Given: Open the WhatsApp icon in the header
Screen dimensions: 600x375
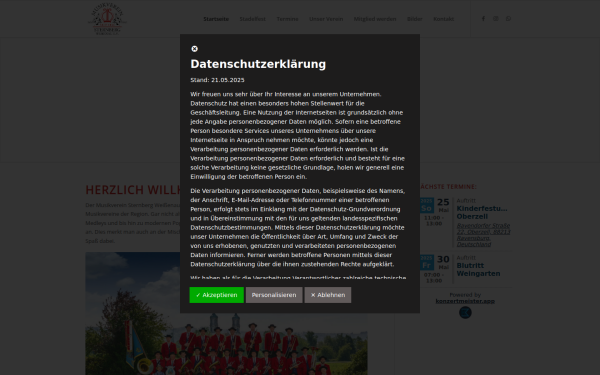Looking at the screenshot, I should point(508,19).
